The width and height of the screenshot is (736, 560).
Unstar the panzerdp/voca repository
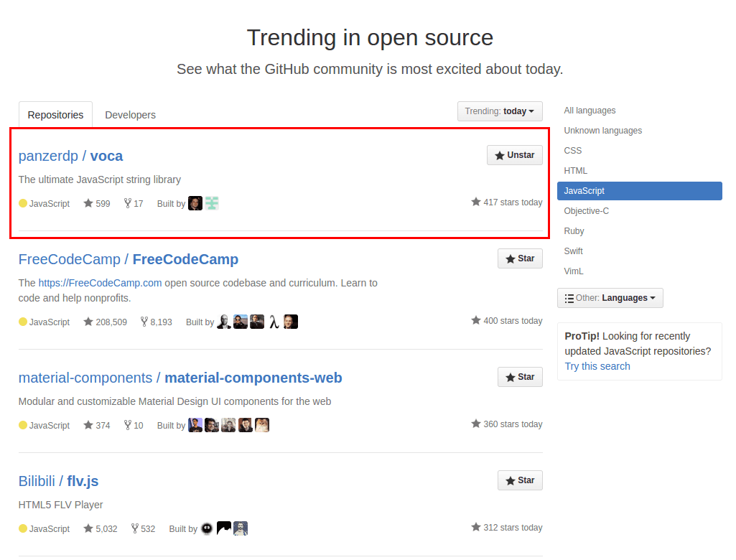point(515,155)
